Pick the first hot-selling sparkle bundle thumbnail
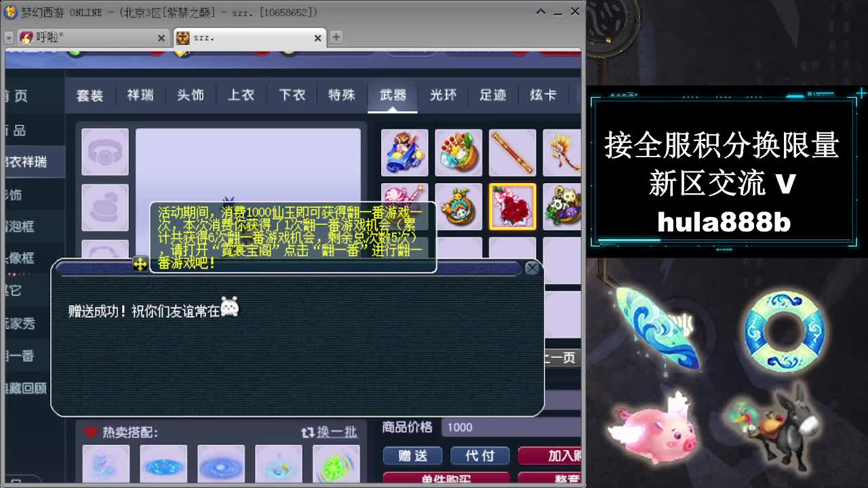 106,464
